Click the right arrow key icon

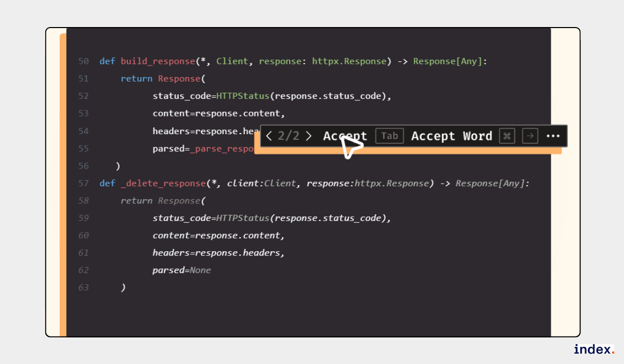click(x=529, y=136)
